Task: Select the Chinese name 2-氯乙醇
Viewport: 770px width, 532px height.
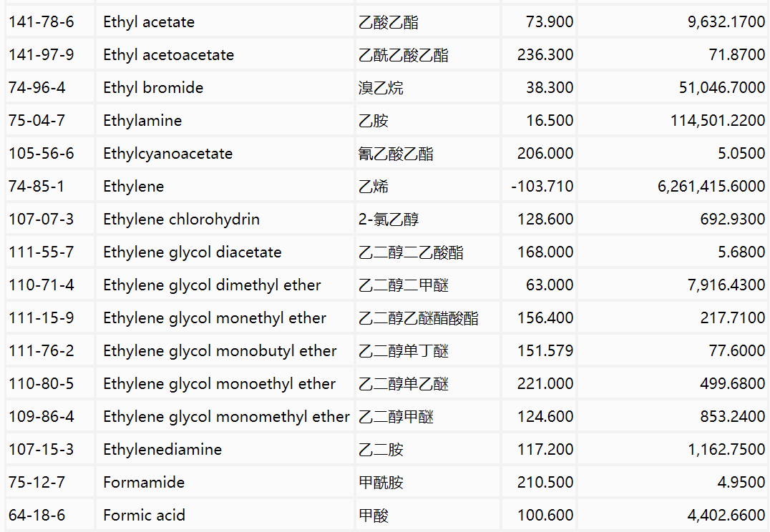Action: click(389, 220)
